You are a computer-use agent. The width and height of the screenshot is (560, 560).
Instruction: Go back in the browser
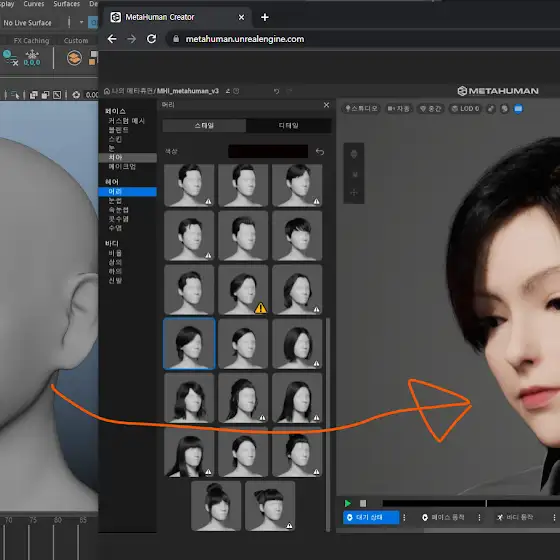112,39
